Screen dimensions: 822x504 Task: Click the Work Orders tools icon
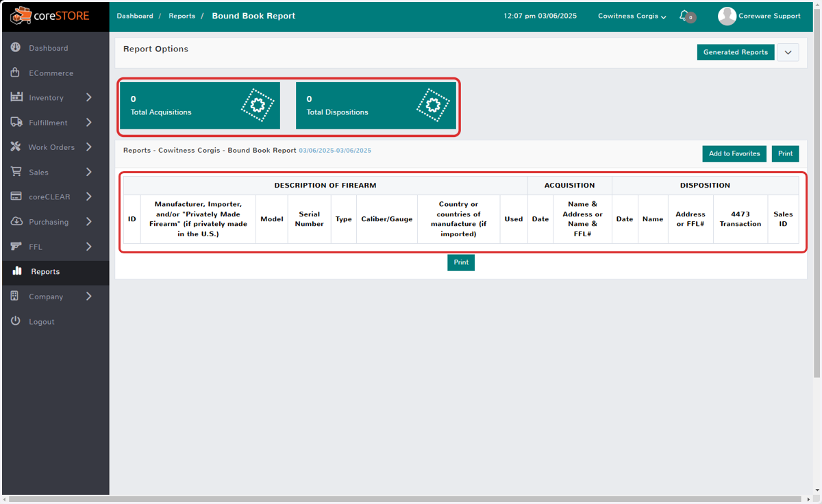[16, 147]
